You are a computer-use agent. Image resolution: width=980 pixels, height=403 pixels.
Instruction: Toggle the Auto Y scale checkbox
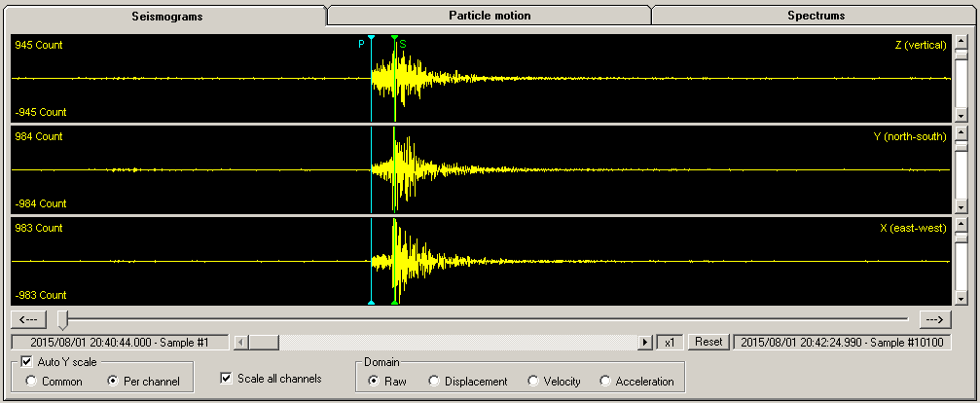26,362
